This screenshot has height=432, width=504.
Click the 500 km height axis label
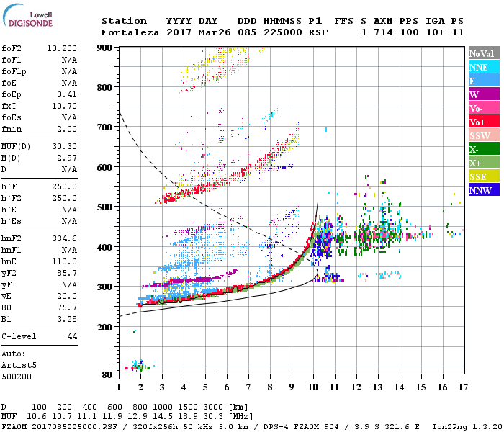point(104,207)
